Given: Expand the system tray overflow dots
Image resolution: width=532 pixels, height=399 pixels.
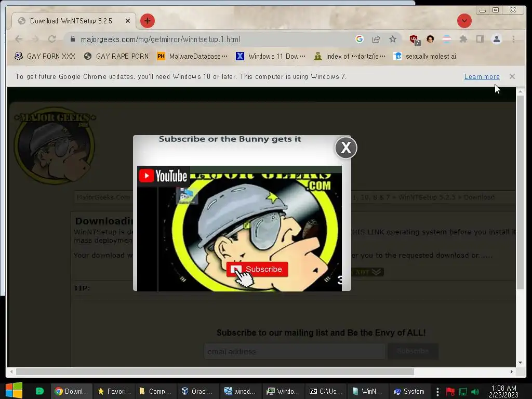Looking at the screenshot, I should (437, 392).
